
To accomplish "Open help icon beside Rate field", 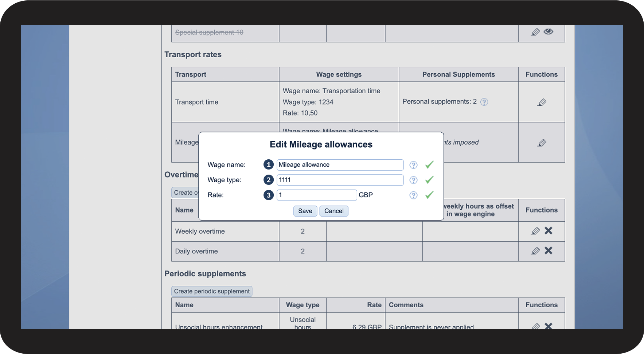I will point(413,195).
